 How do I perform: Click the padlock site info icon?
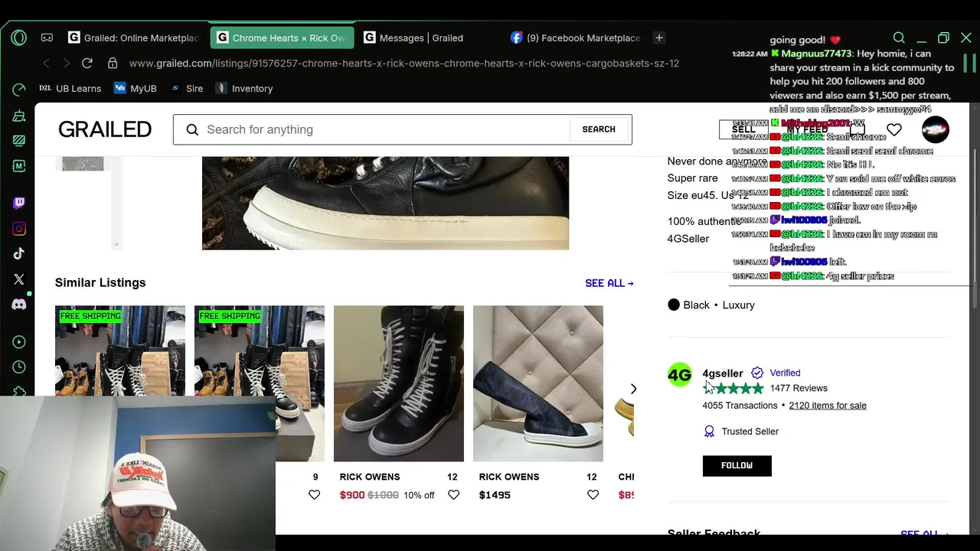(x=113, y=64)
